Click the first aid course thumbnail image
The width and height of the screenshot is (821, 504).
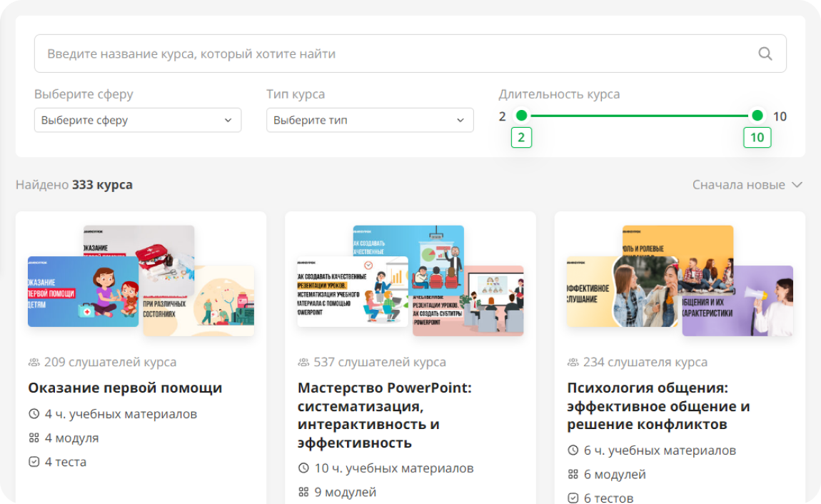(141, 281)
